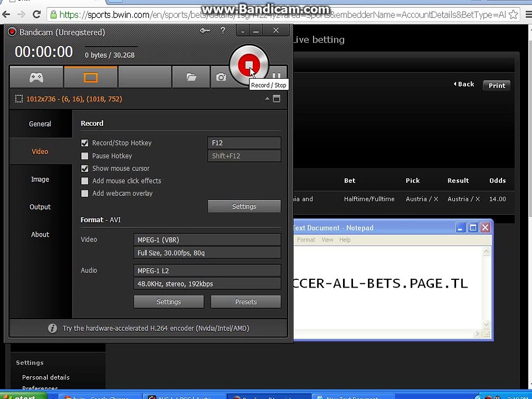Click the H.264 encoder suggestion banner
The width and height of the screenshot is (532, 399).
pos(149,328)
